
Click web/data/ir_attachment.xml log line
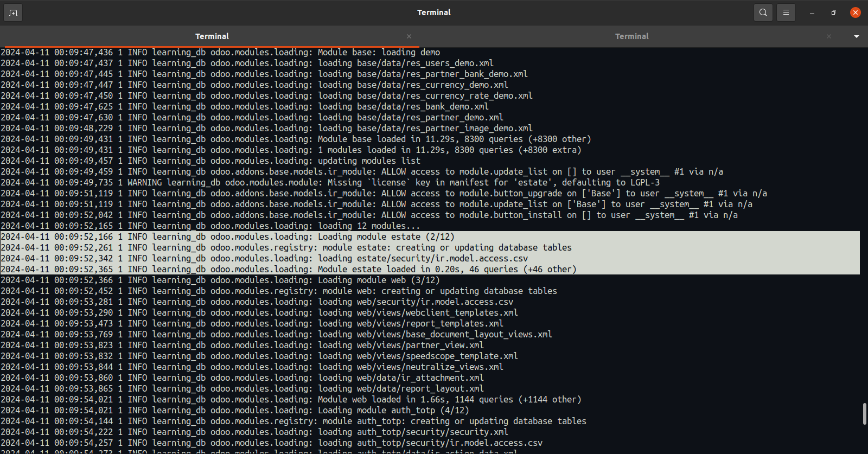coord(242,378)
